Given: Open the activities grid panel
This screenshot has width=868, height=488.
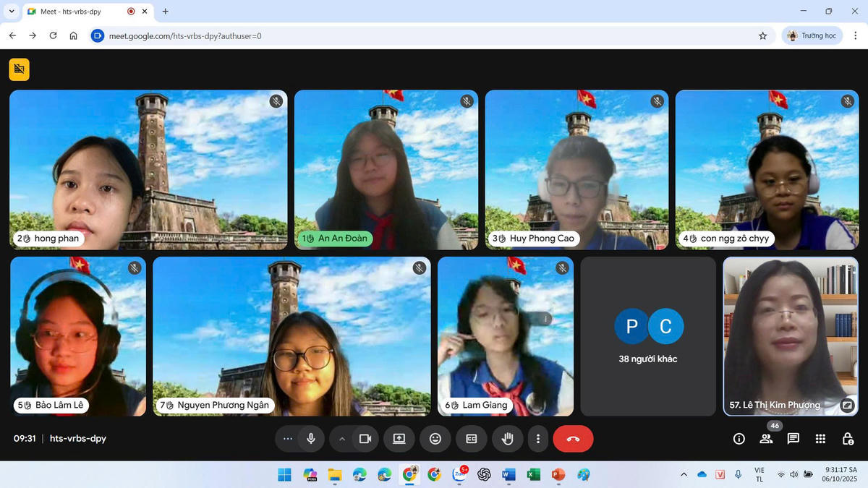Looking at the screenshot, I should pos(820,439).
